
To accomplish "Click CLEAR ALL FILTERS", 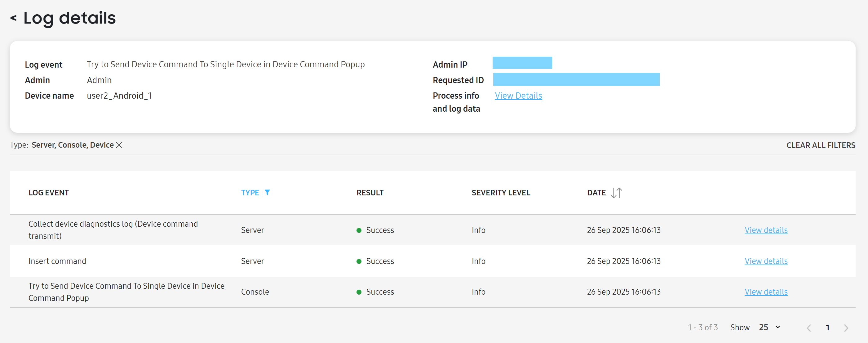I will [x=821, y=145].
